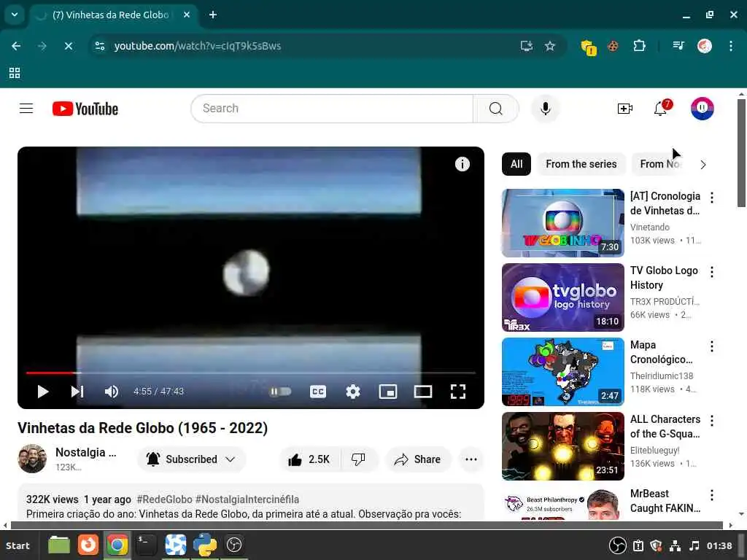This screenshot has width=747, height=560.
Task: Select the All filter chip
Action: 516,164
